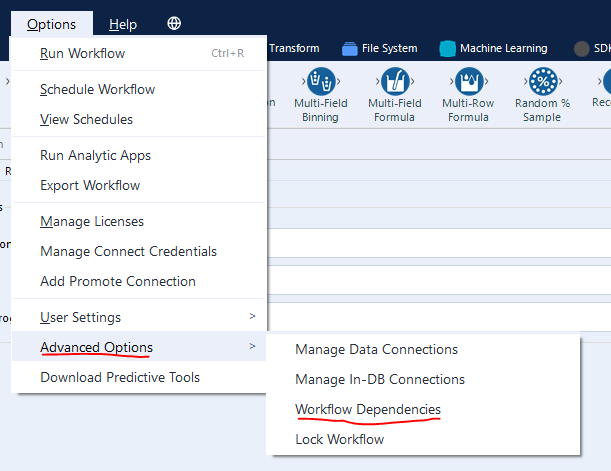This screenshot has height=471, width=611.
Task: Open the Help menu
Action: (123, 24)
